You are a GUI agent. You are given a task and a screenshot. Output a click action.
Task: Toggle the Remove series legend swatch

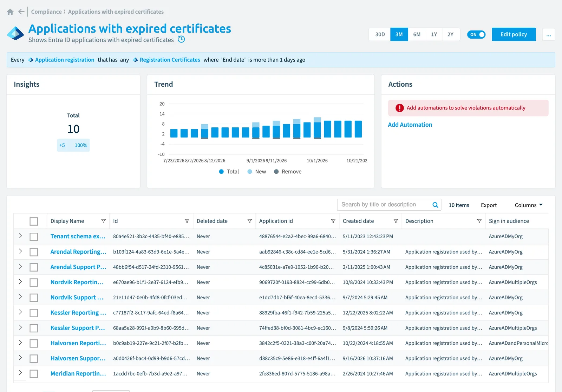pyautogui.click(x=276, y=172)
